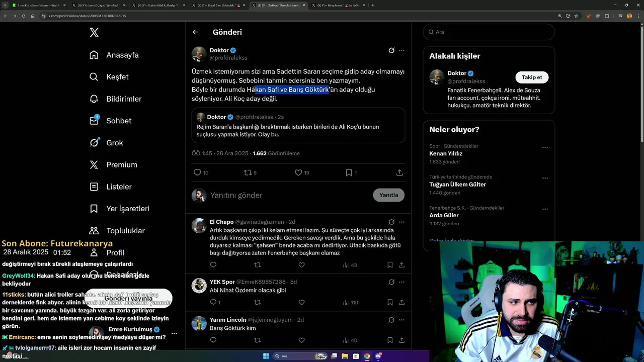
Task: Like YEK Spor's comment
Action: pos(301,302)
